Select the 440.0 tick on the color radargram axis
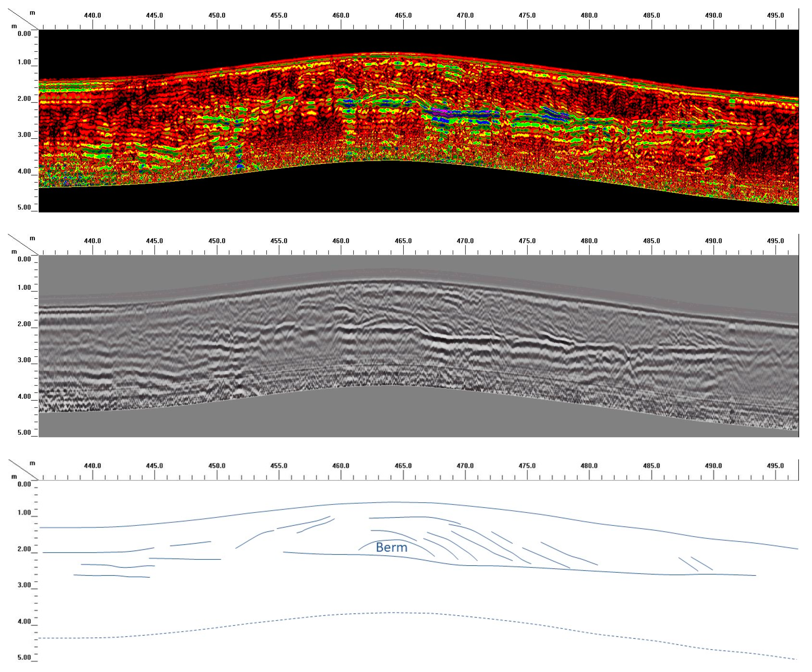The height and width of the screenshot is (672, 812). (x=92, y=15)
